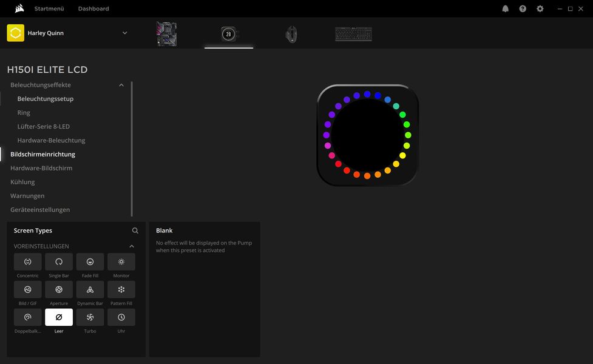Maximize the iCUE window
Screen dimensions: 593x364
pos(571,8)
